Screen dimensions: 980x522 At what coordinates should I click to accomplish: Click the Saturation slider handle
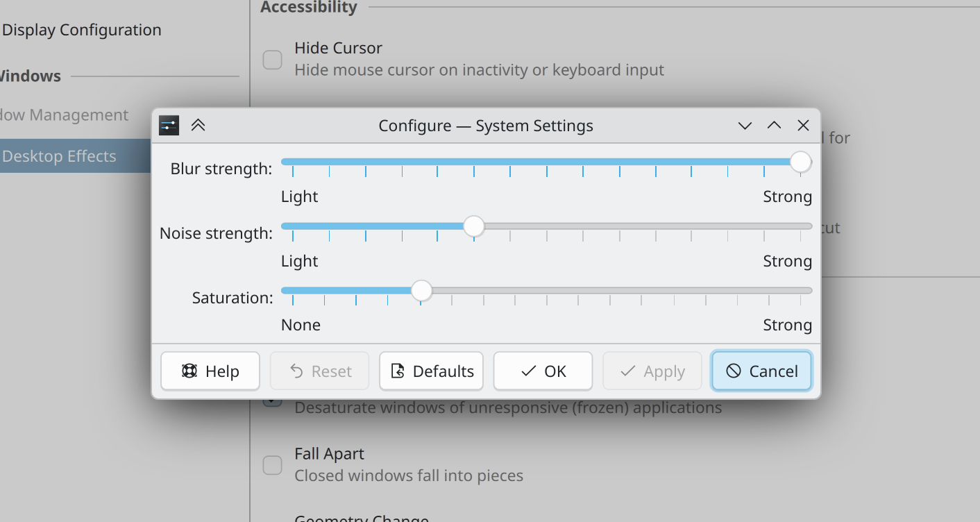[421, 290]
